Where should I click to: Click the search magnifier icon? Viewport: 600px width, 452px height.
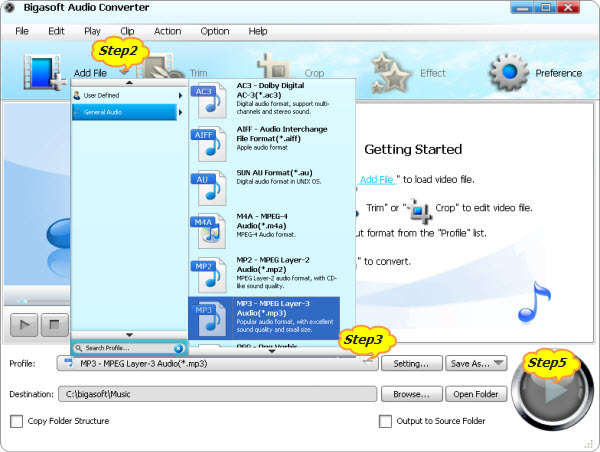click(79, 348)
